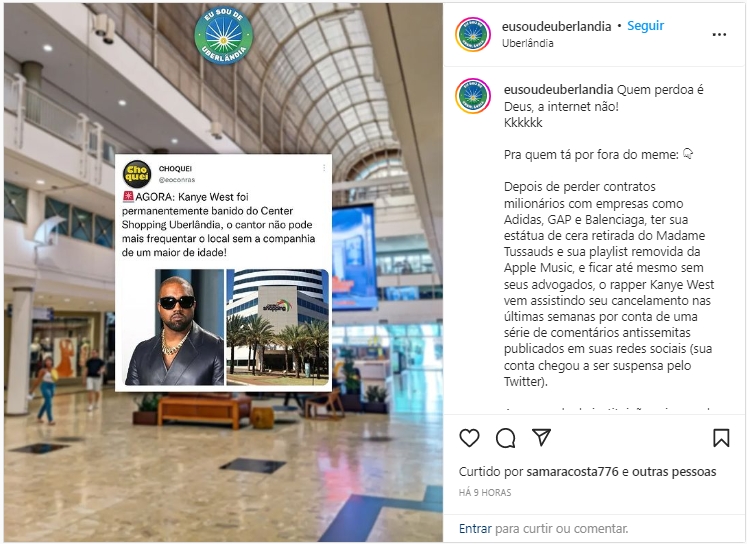The width and height of the screenshot is (747, 544).
Task: Open samaracosta776's profile from likes
Action: 572,472
